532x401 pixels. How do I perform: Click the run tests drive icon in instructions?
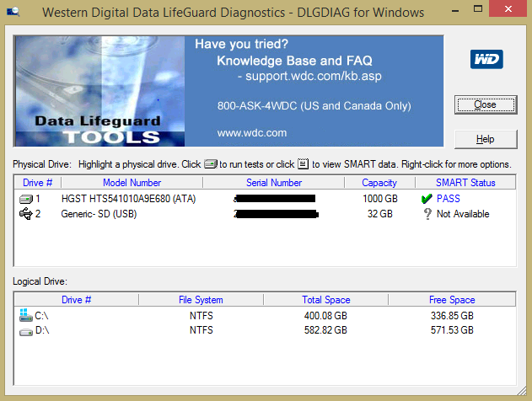pyautogui.click(x=211, y=164)
